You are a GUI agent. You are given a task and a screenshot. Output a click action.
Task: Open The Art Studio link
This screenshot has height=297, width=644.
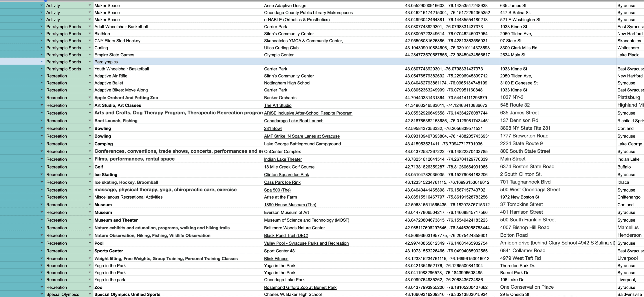pyautogui.click(x=278, y=105)
